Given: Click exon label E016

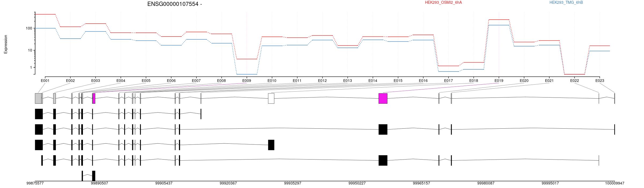Looking at the screenshot, I should click(x=423, y=81).
